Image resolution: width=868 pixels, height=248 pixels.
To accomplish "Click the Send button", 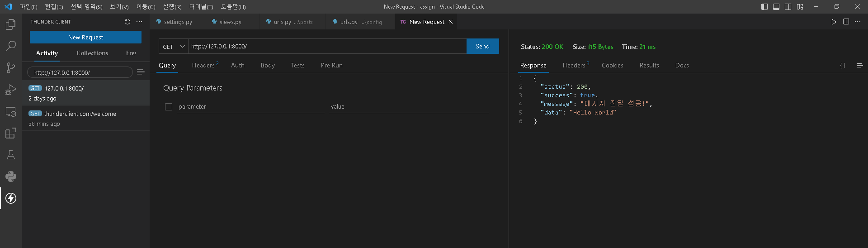I will tap(482, 46).
